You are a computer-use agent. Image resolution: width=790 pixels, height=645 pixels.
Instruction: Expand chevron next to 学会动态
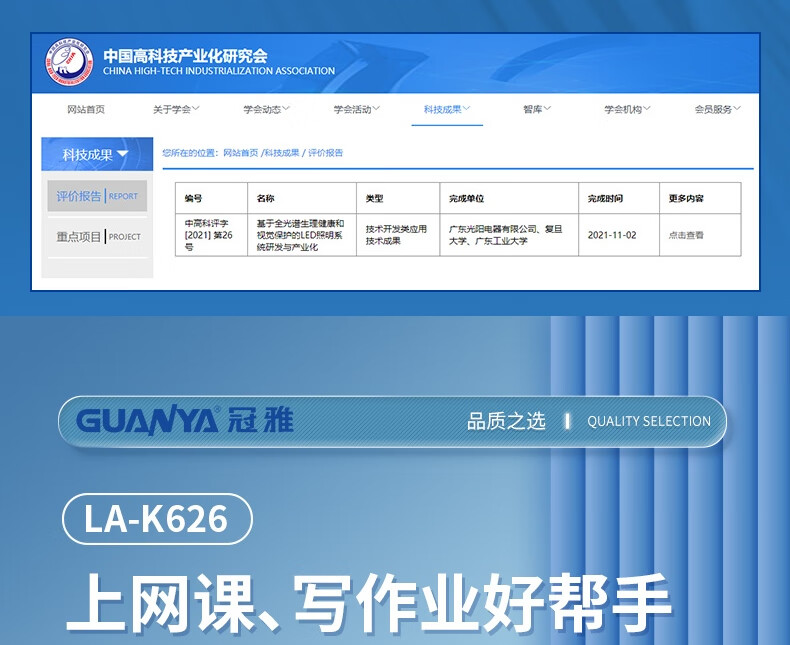(286, 108)
